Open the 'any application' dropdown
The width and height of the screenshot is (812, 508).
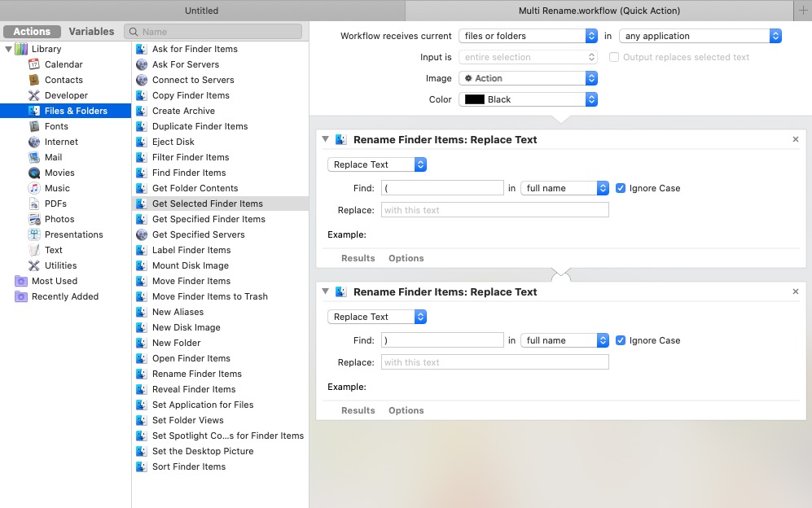coord(700,36)
